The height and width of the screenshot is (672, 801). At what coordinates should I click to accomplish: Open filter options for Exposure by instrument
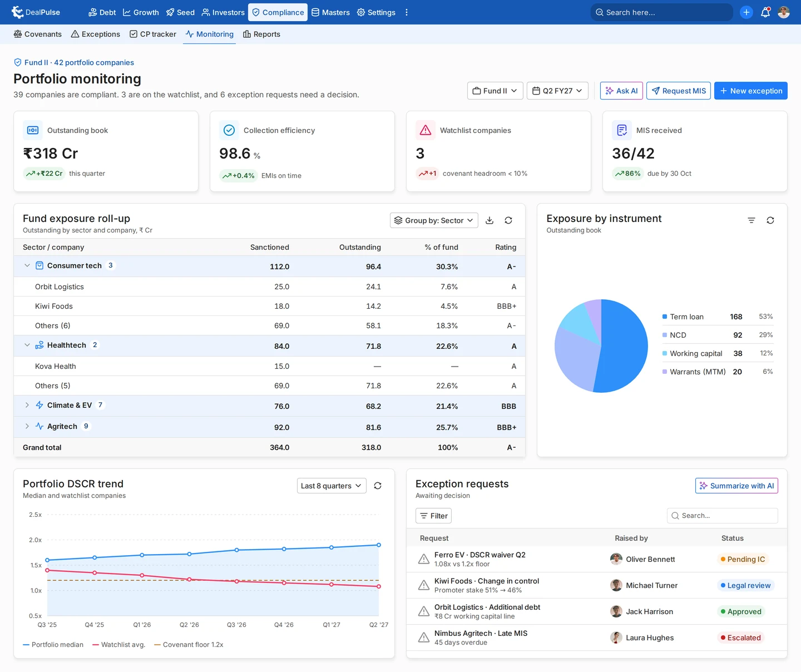pyautogui.click(x=751, y=220)
